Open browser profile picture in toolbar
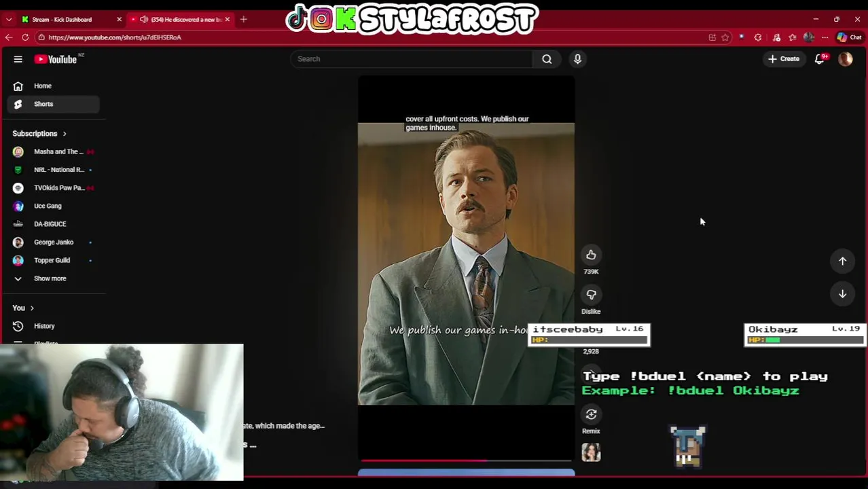 [x=808, y=37]
